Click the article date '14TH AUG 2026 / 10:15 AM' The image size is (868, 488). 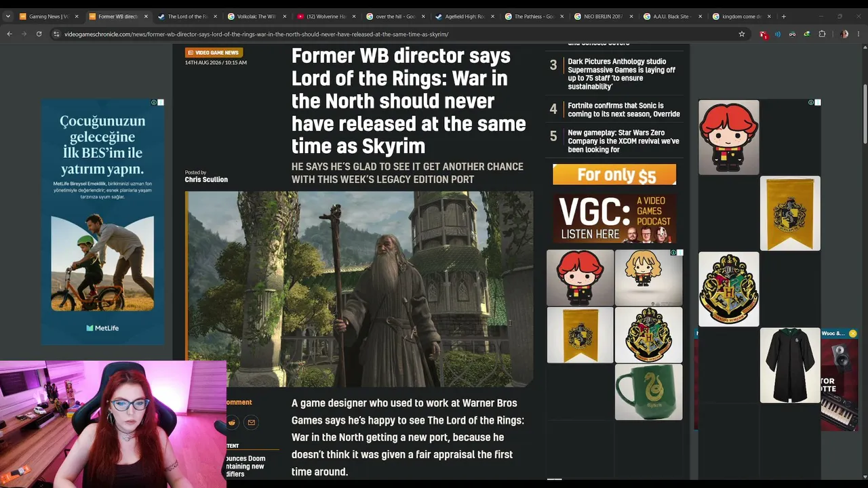[x=216, y=62]
